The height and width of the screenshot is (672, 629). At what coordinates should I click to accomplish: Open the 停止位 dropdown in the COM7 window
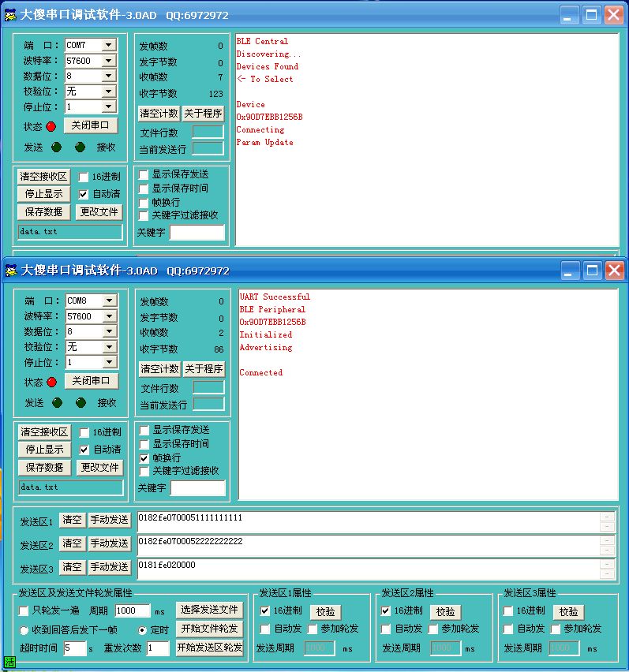coord(109,106)
